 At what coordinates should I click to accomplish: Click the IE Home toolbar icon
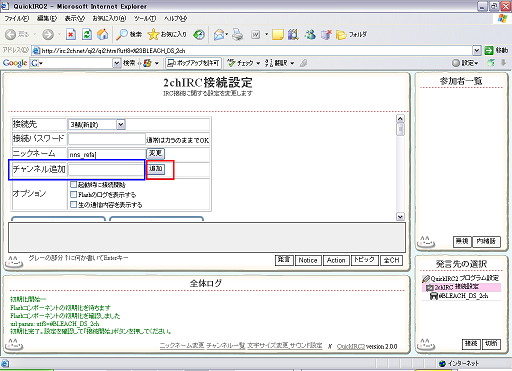click(x=103, y=34)
